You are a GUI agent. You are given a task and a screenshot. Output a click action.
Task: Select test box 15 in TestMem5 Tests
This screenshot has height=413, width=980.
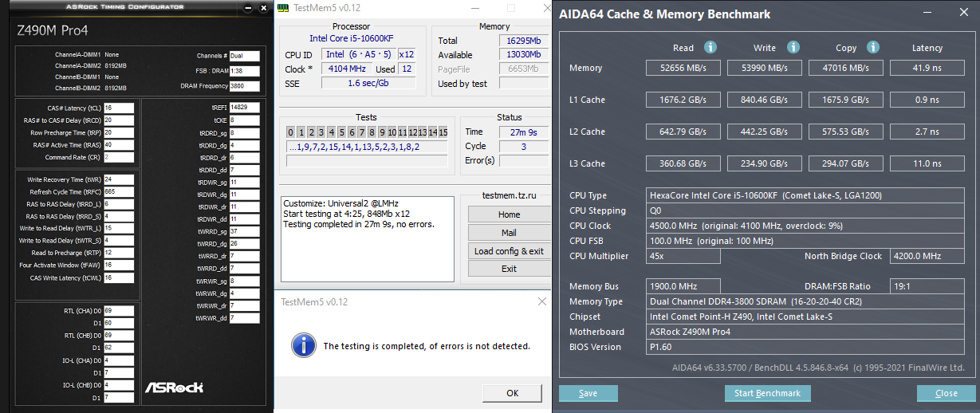[443, 132]
